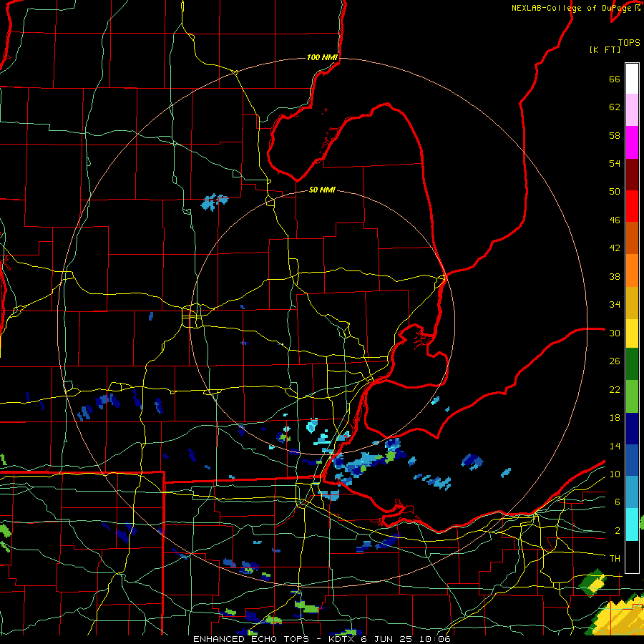The width and height of the screenshot is (644, 644).
Task: Click the 54 value on the legend
Action: point(615,163)
